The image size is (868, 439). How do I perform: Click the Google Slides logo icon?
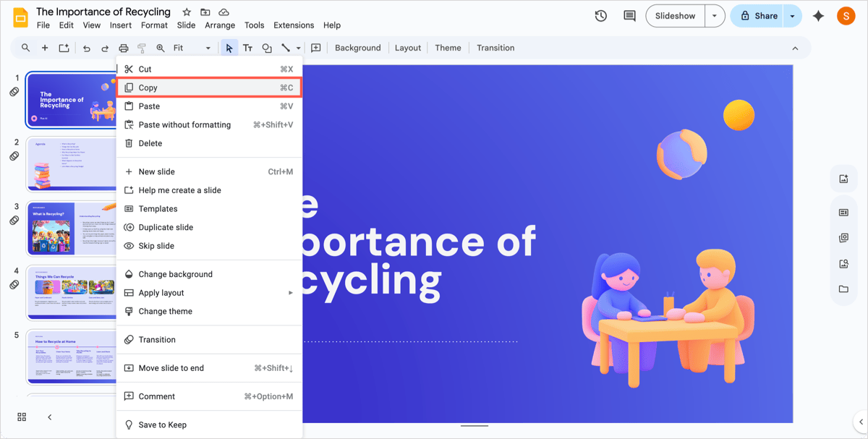[x=20, y=17]
